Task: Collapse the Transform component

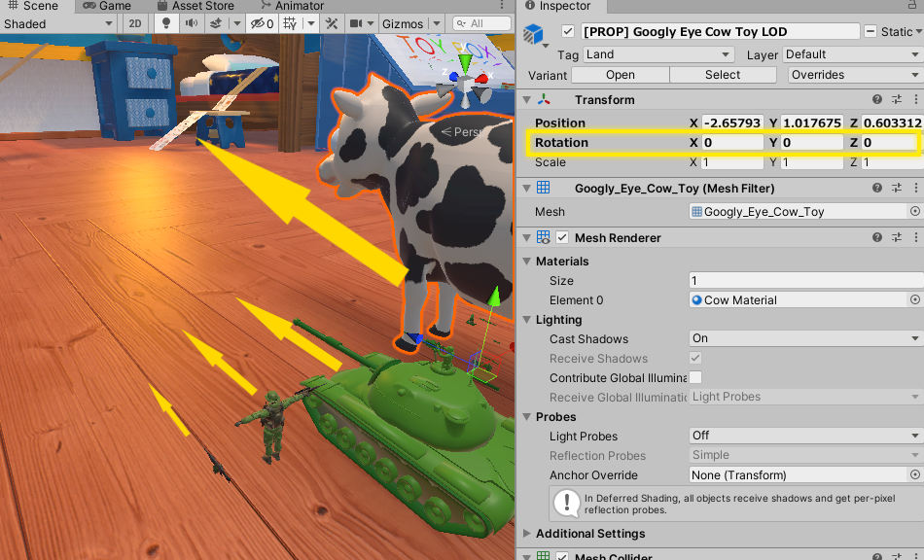Action: pos(527,99)
